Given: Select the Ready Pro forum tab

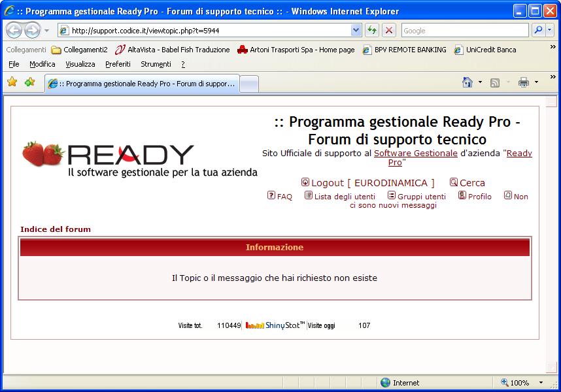Looking at the screenshot, I should click(x=142, y=84).
